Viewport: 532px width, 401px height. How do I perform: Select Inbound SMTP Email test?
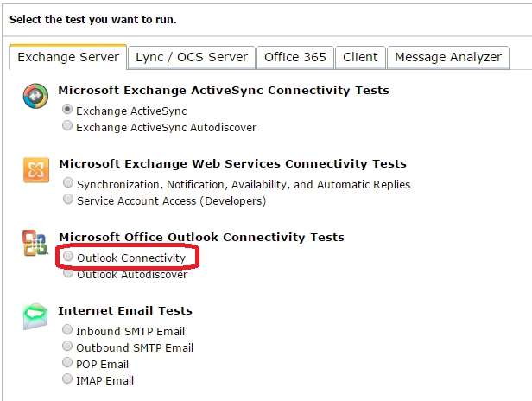coord(67,329)
